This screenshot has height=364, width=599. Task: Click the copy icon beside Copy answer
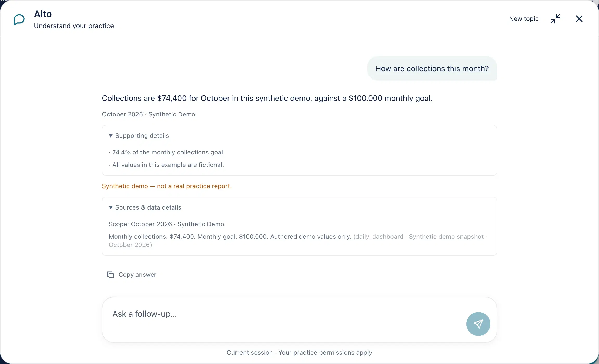[110, 275]
